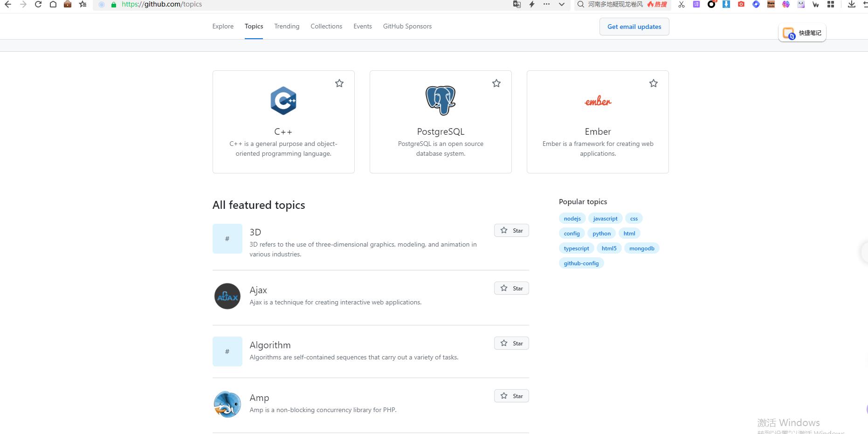Star the PostgreSQL topic card
868x434 pixels.
(x=496, y=83)
